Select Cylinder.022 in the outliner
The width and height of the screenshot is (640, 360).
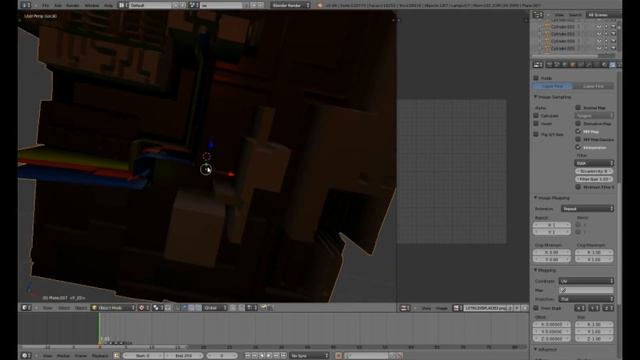[562, 27]
